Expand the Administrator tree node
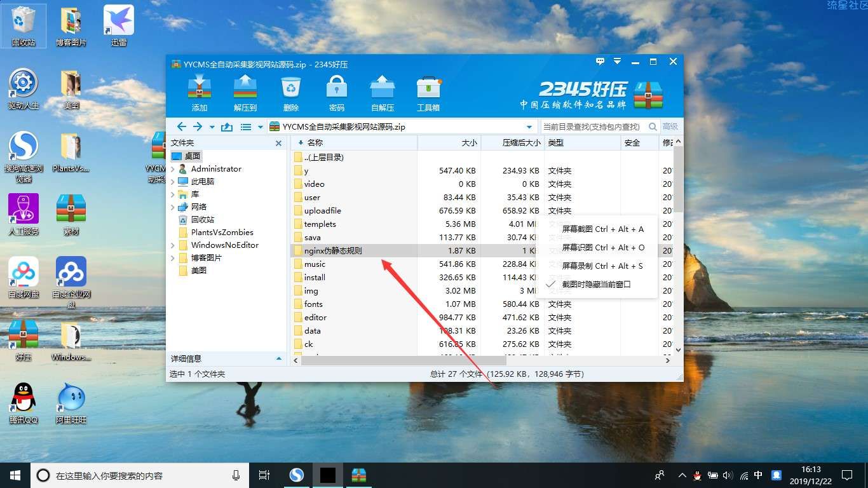The width and height of the screenshot is (868, 488). [x=173, y=169]
